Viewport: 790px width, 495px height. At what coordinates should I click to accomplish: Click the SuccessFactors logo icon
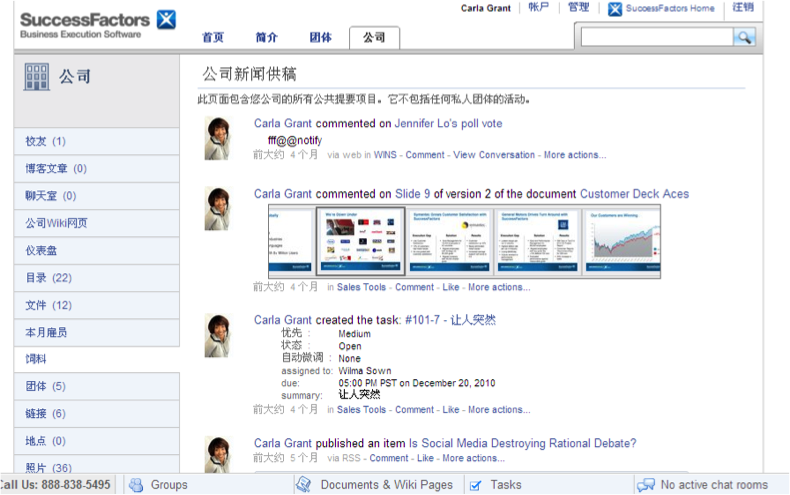click(166, 19)
